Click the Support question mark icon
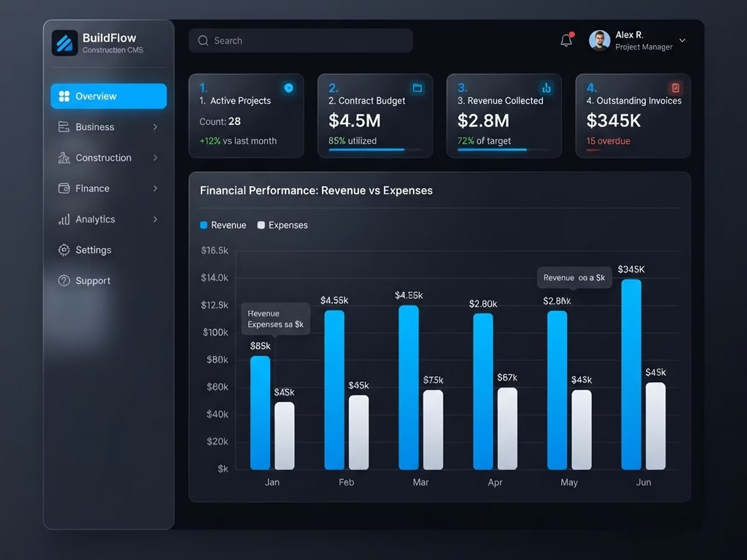The width and height of the screenshot is (747, 560). pyautogui.click(x=64, y=280)
